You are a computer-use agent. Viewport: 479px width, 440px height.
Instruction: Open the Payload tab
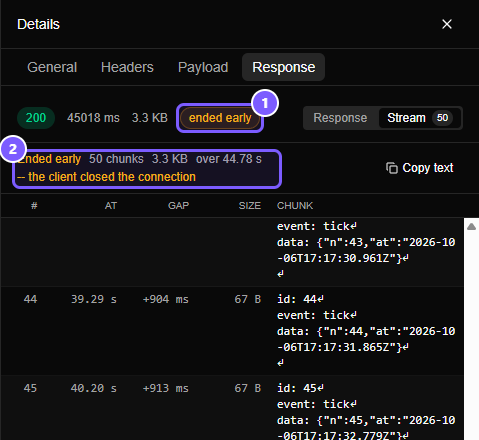click(203, 67)
